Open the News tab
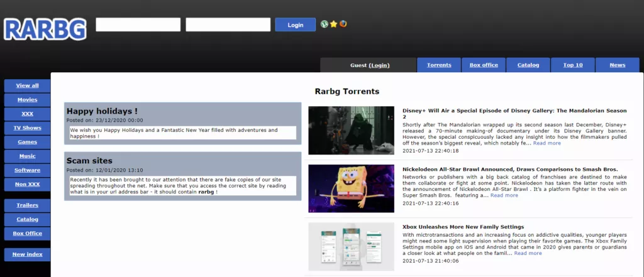The image size is (644, 277). (618, 65)
